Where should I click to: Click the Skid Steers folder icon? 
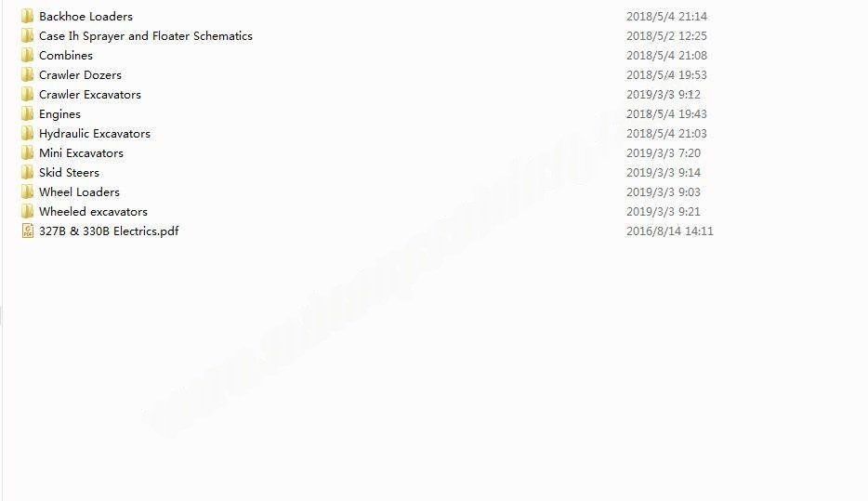click(x=27, y=172)
